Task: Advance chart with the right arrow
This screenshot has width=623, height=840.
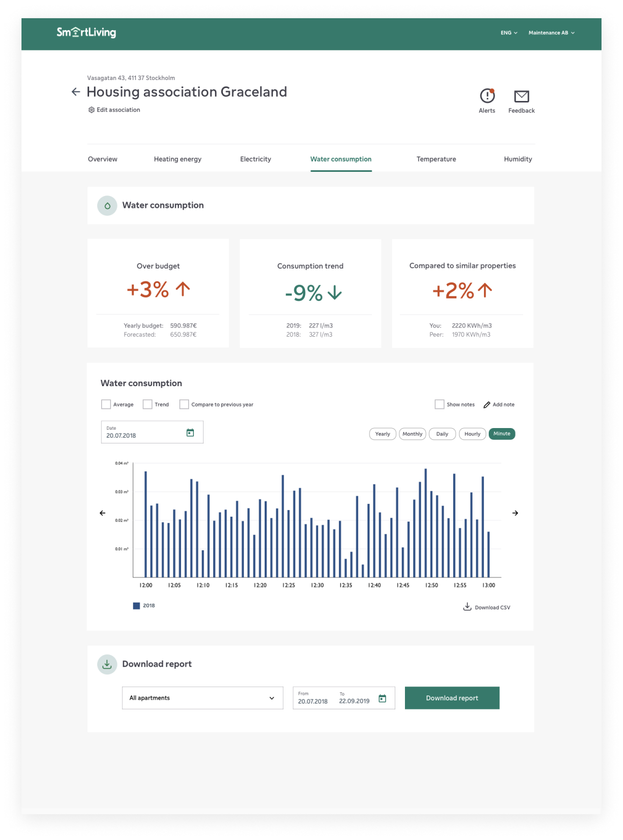Action: pyautogui.click(x=515, y=513)
